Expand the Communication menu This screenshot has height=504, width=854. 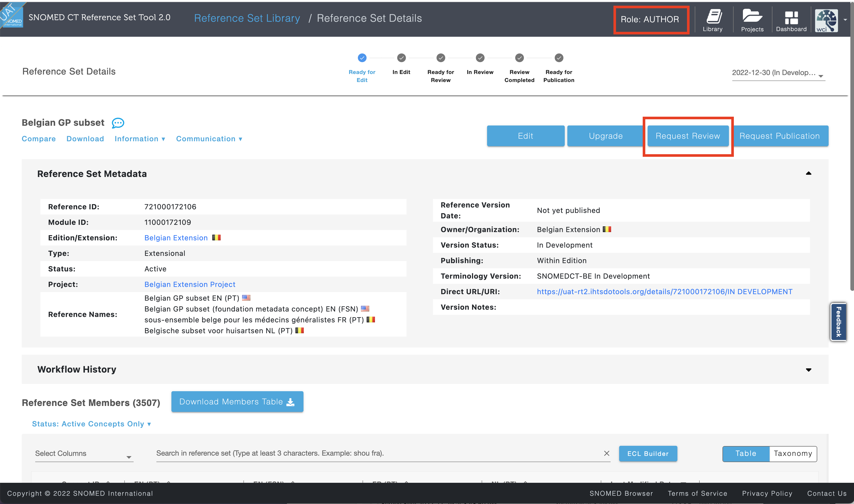pyautogui.click(x=209, y=139)
